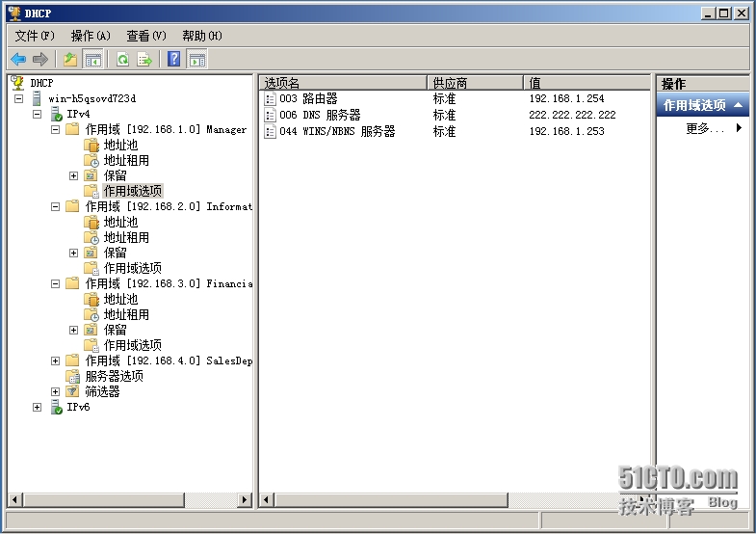Click the Export list toolbar icon
756x534 pixels.
144,60
